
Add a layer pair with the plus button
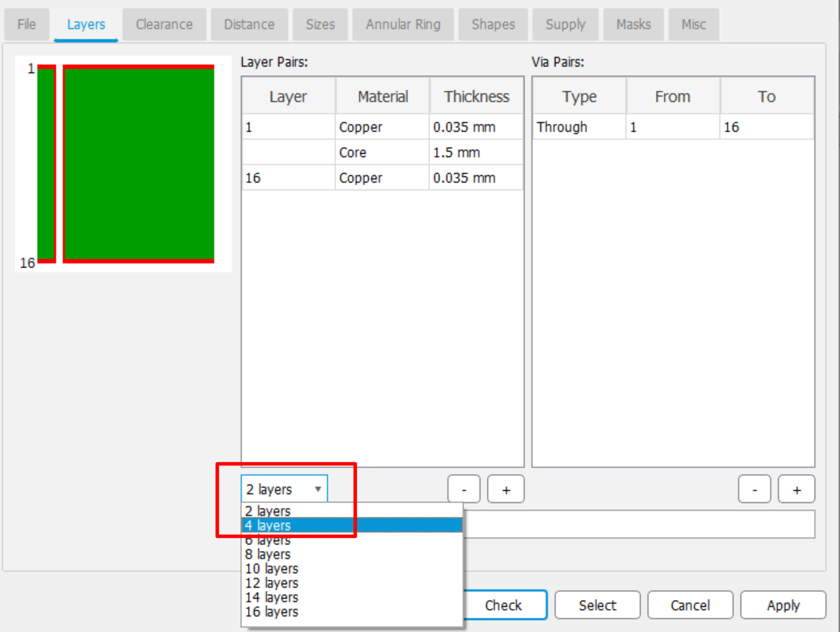505,489
